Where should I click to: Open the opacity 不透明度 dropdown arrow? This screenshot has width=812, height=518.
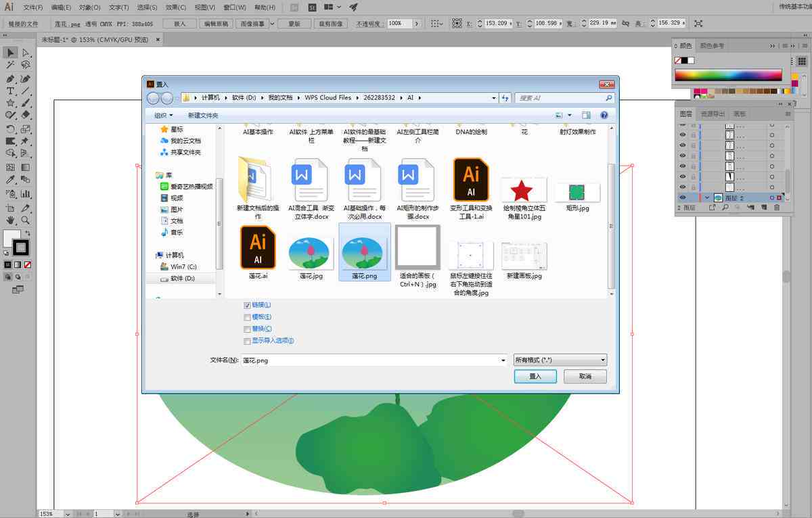tap(417, 24)
